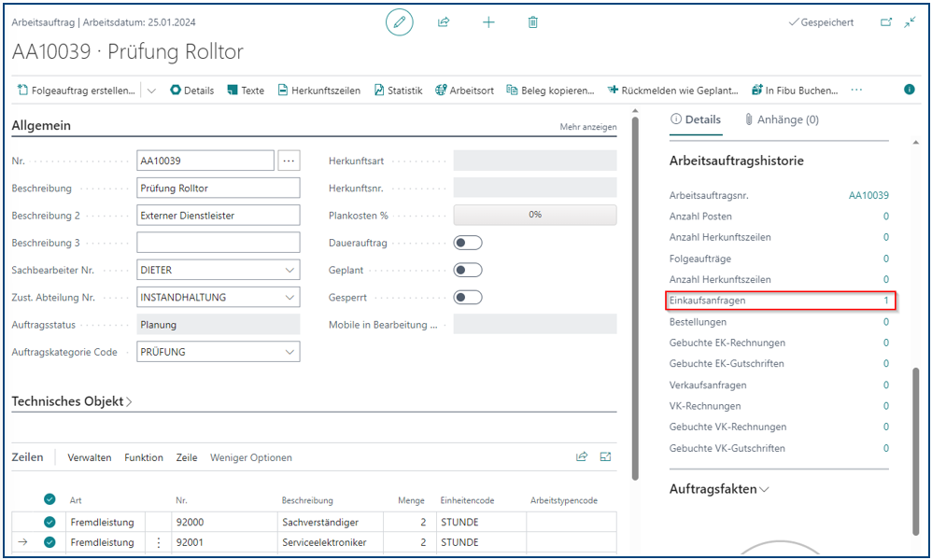Switch to the Anhänge (0) tab

coord(782,119)
